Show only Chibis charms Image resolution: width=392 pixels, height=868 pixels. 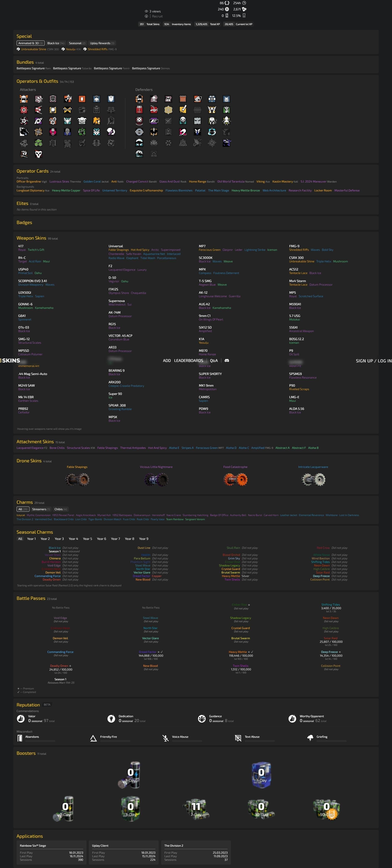pyautogui.click(x=60, y=509)
